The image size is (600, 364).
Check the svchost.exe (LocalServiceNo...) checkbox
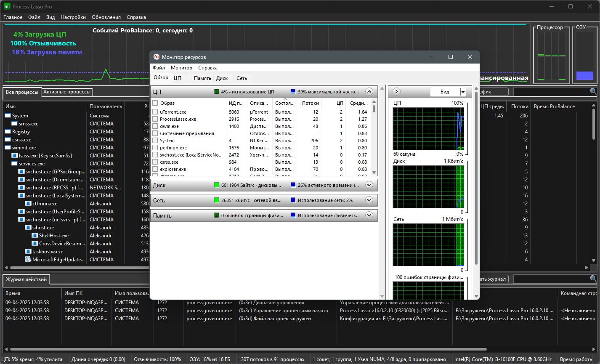click(x=155, y=155)
